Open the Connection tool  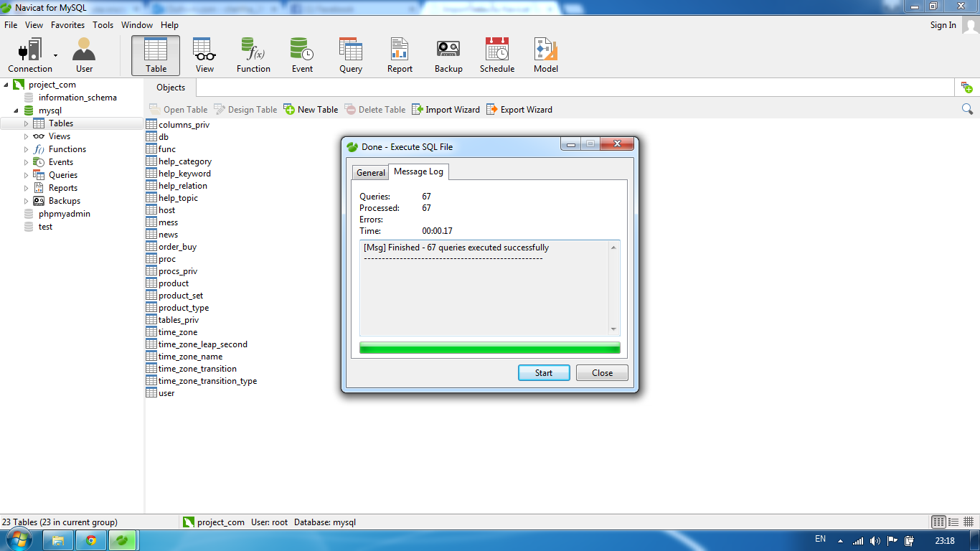[30, 56]
